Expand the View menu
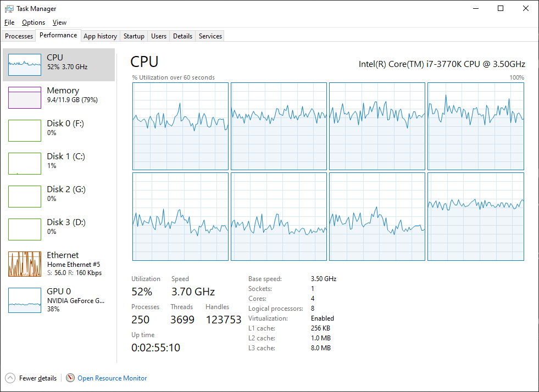The width and height of the screenshot is (539, 392). (59, 23)
